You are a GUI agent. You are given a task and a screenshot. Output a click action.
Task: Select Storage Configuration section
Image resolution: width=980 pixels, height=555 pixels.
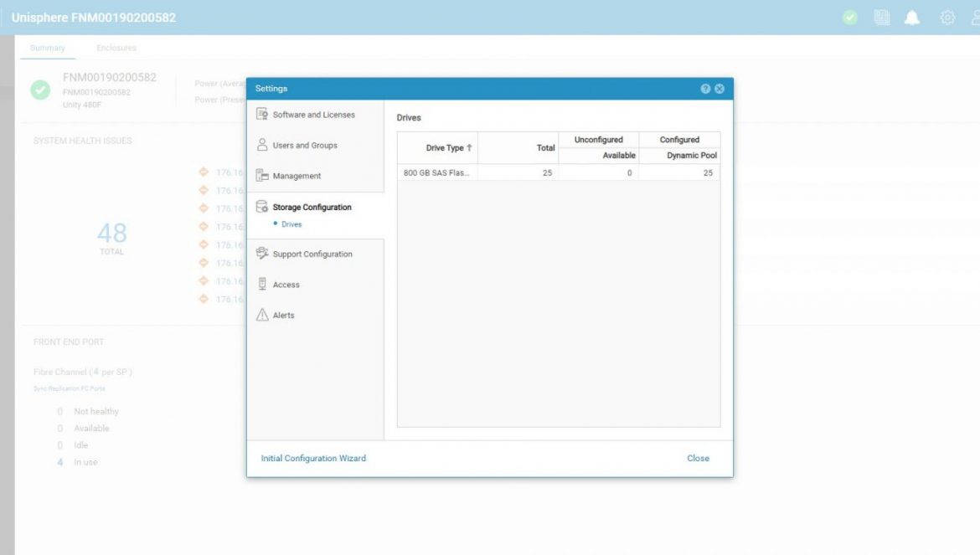tap(312, 208)
